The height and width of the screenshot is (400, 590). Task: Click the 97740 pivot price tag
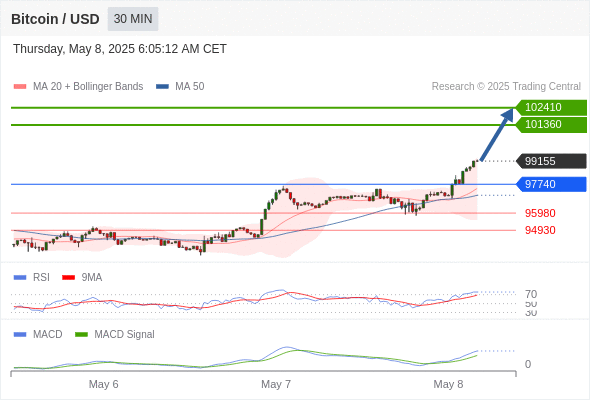551,184
